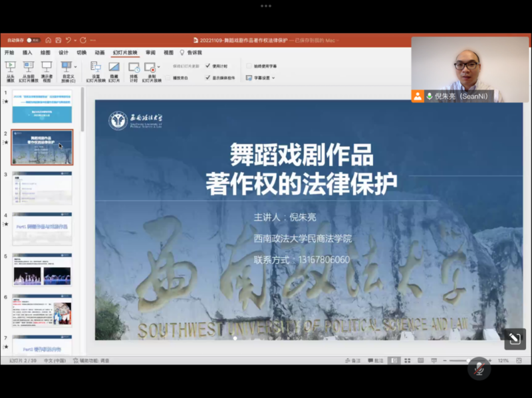532x398 pixels.
Task: Redo with the circular arrow icon
Action: pyautogui.click(x=83, y=40)
